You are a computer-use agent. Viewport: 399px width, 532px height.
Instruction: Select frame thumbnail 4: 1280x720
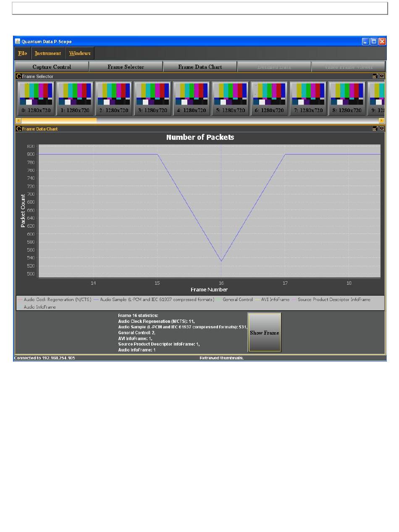click(x=191, y=98)
